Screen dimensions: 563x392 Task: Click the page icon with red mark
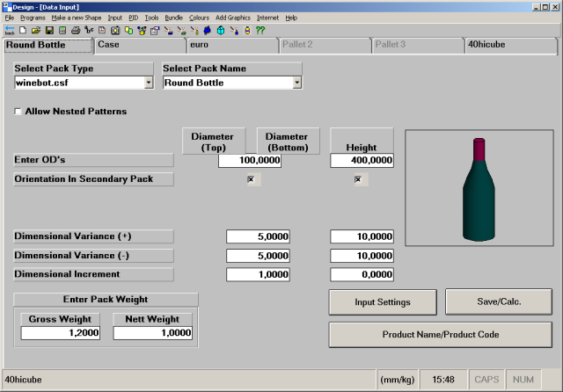point(102,31)
